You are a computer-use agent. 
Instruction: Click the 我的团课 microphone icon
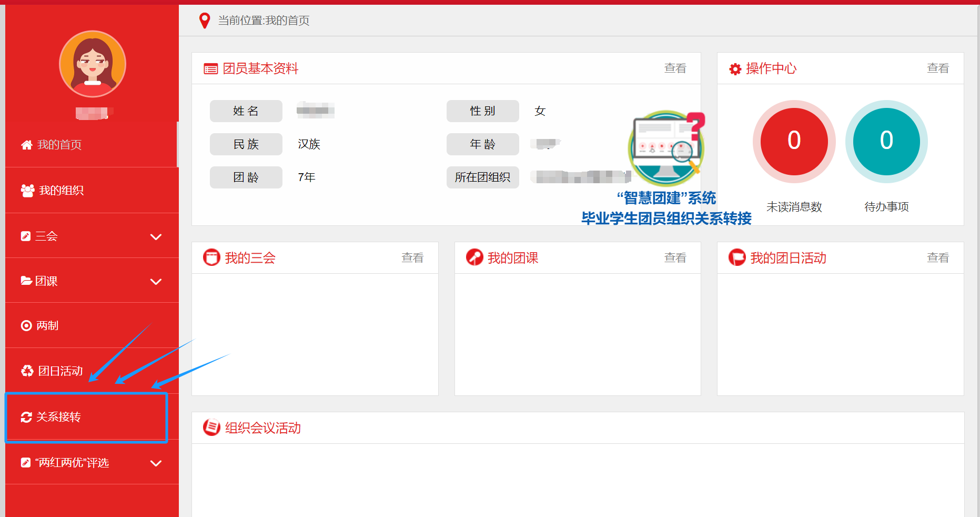point(474,257)
